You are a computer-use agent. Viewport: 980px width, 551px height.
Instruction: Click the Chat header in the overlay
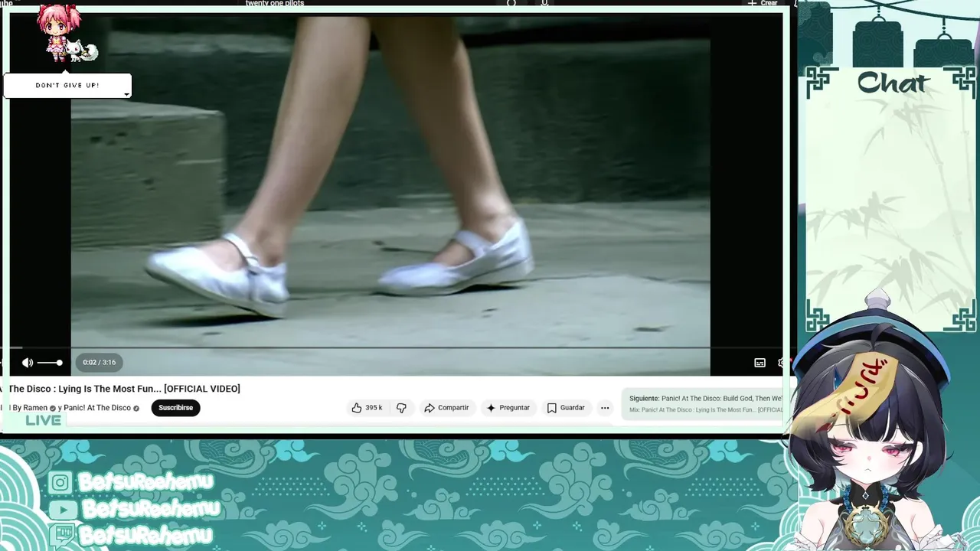[893, 83]
